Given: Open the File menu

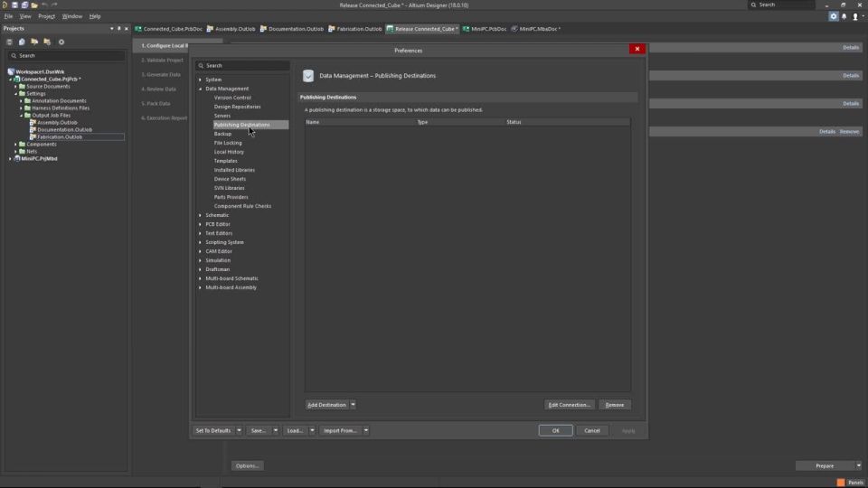Looking at the screenshot, I should click(x=8, y=16).
